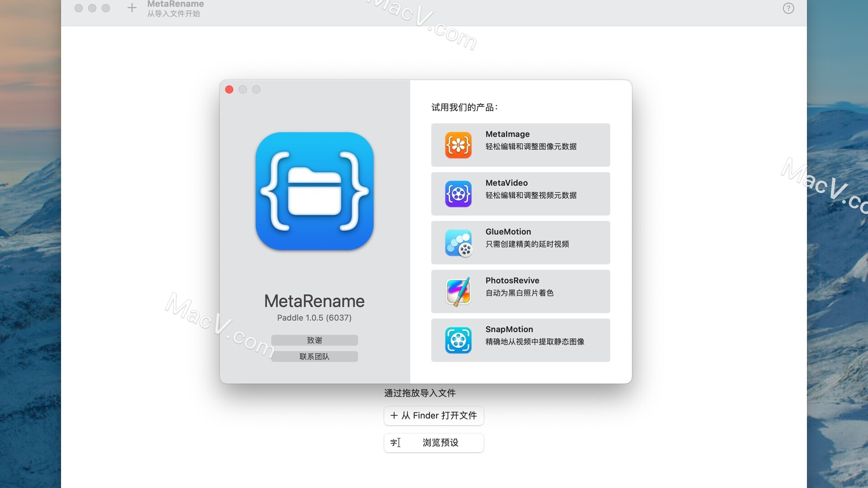Viewport: 868px width, 488px height.
Task: Click 自动为黑白照片着色 description
Action: 519,293
